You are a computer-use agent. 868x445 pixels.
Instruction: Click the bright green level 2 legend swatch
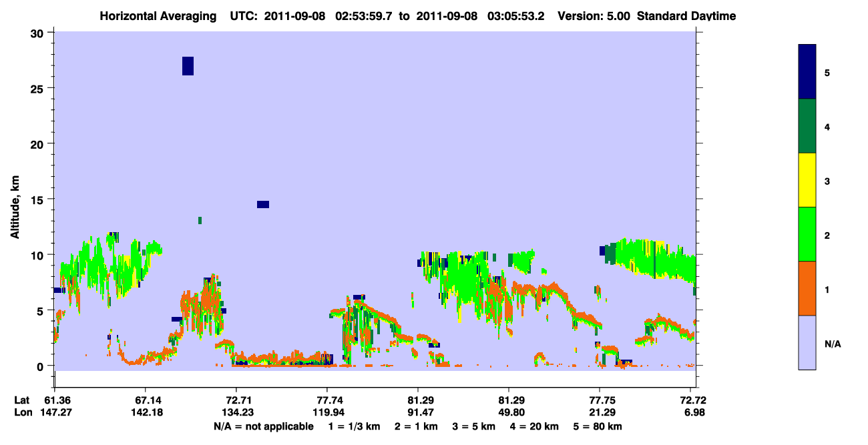pyautogui.click(x=807, y=234)
